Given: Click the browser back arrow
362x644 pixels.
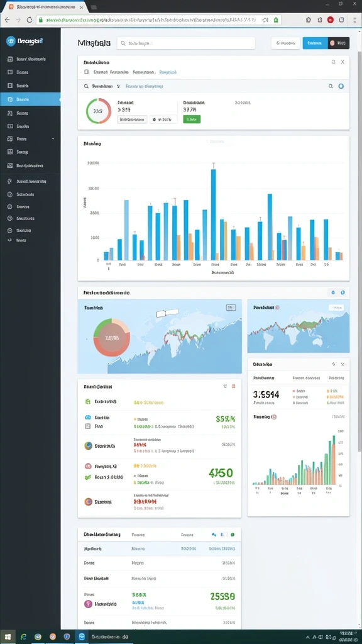Looking at the screenshot, I should point(7,19).
